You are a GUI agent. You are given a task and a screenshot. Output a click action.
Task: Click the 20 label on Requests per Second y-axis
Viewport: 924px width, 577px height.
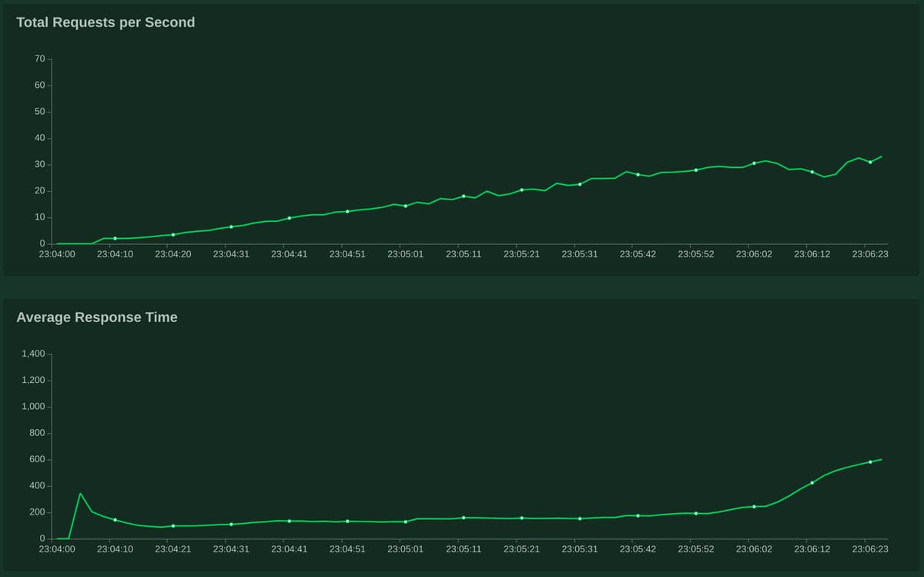click(40, 191)
